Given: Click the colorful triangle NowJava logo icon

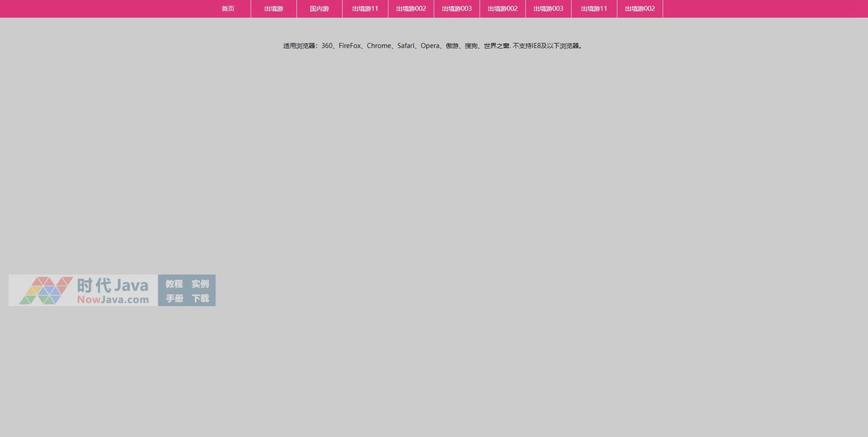Looking at the screenshot, I should coord(46,290).
